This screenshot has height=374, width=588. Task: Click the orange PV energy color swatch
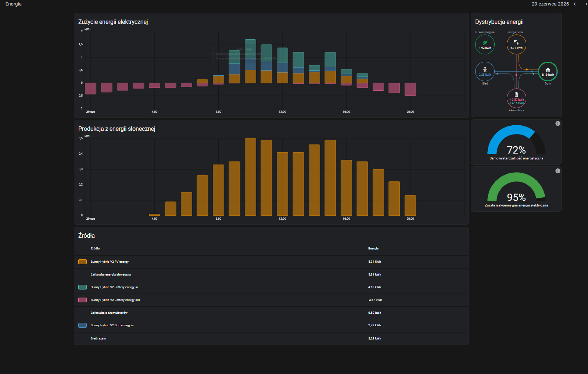pos(83,262)
